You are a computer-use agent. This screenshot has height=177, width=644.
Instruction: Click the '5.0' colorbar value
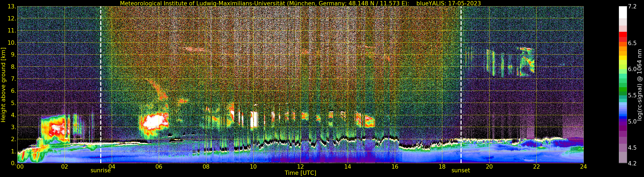tap(632, 121)
